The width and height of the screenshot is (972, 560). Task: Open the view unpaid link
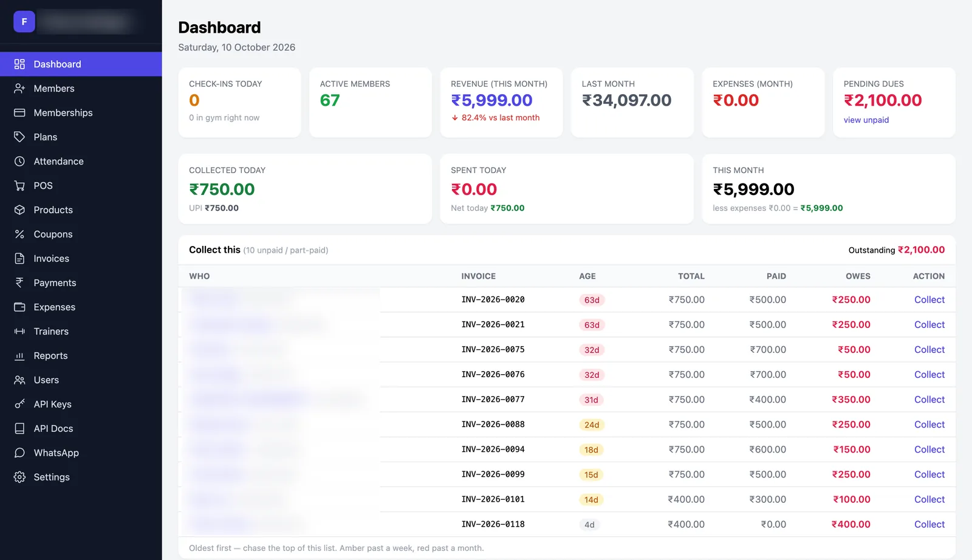coord(866,120)
